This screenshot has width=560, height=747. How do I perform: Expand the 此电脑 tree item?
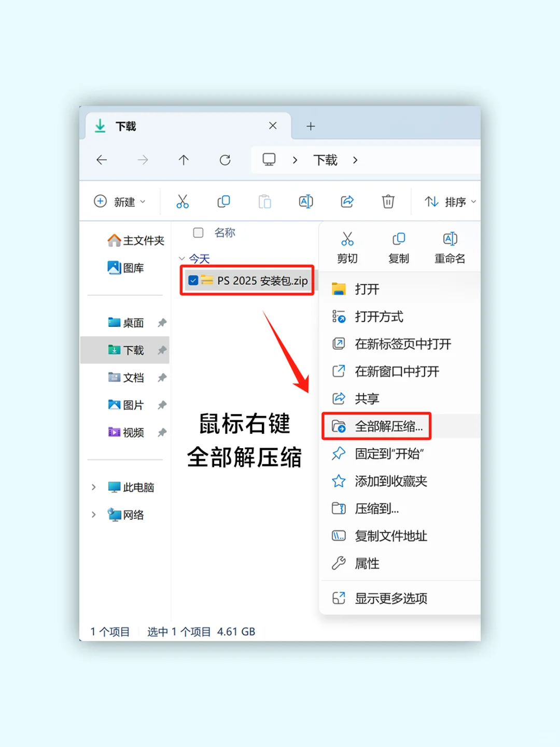[x=93, y=487]
